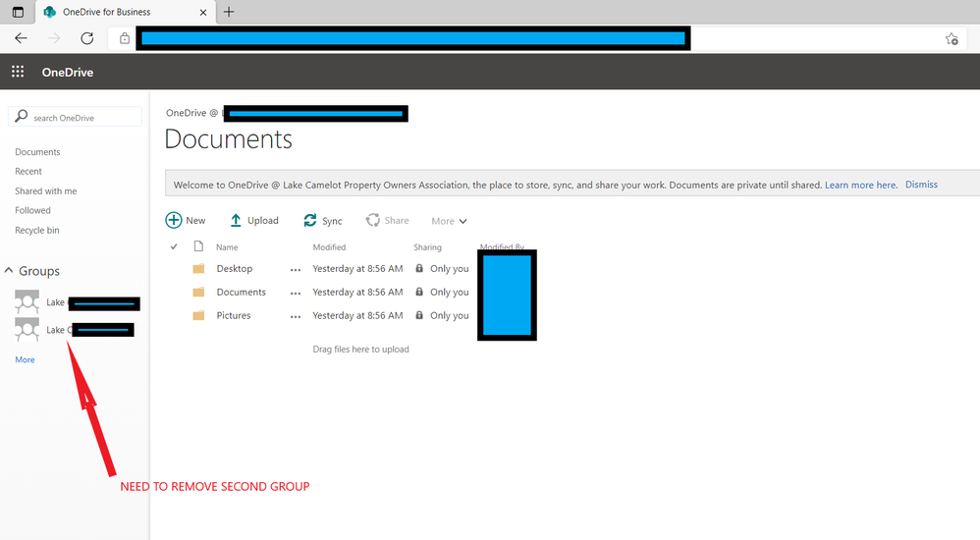Click the OneDrive header title

coord(68,73)
